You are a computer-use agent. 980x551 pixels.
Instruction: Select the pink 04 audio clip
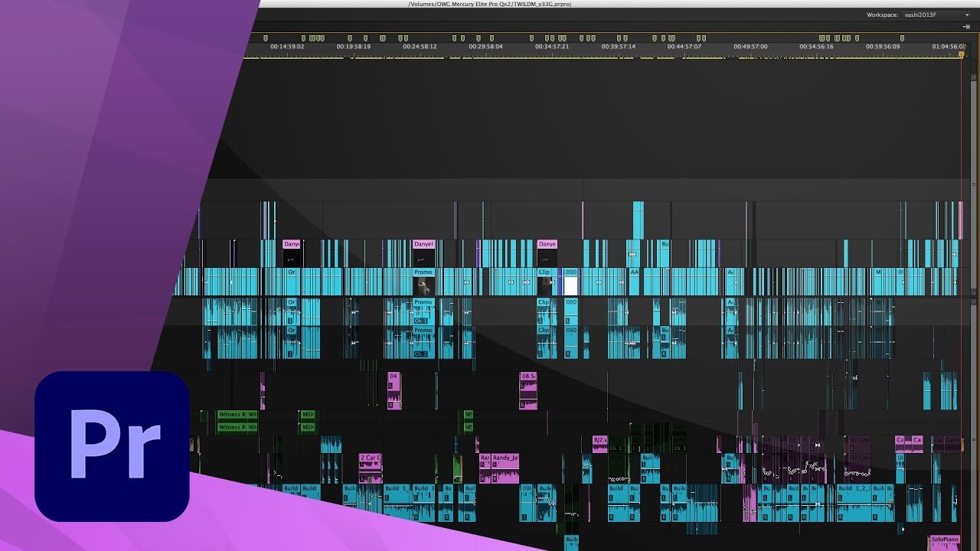coord(394,391)
